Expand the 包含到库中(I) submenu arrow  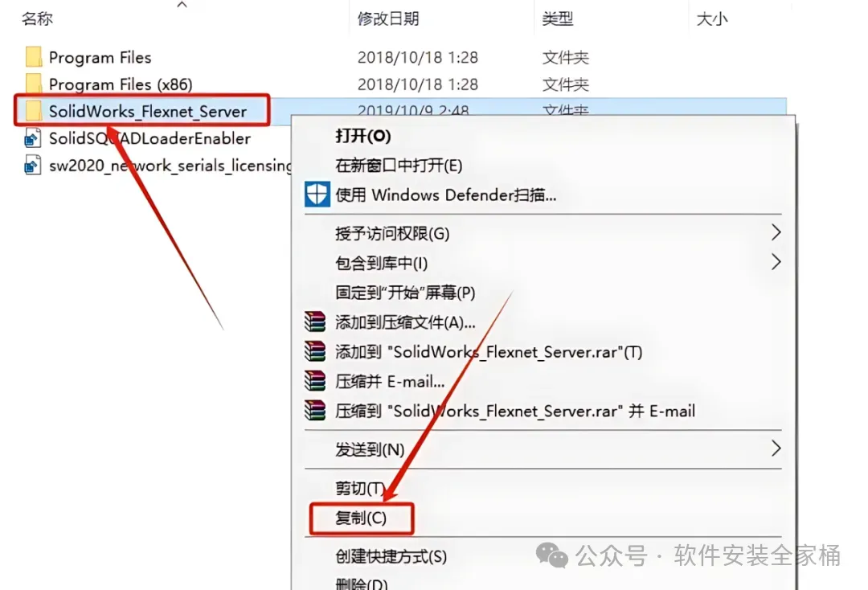[776, 262]
